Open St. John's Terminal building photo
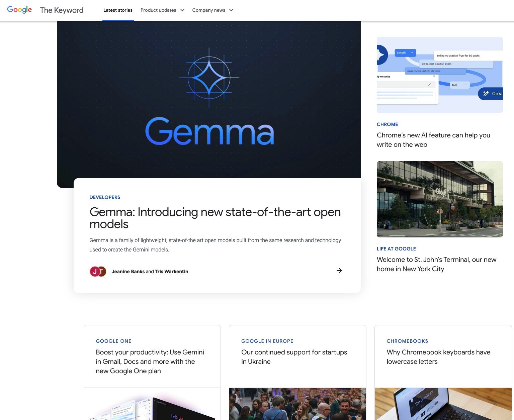514x420 pixels. [x=439, y=199]
